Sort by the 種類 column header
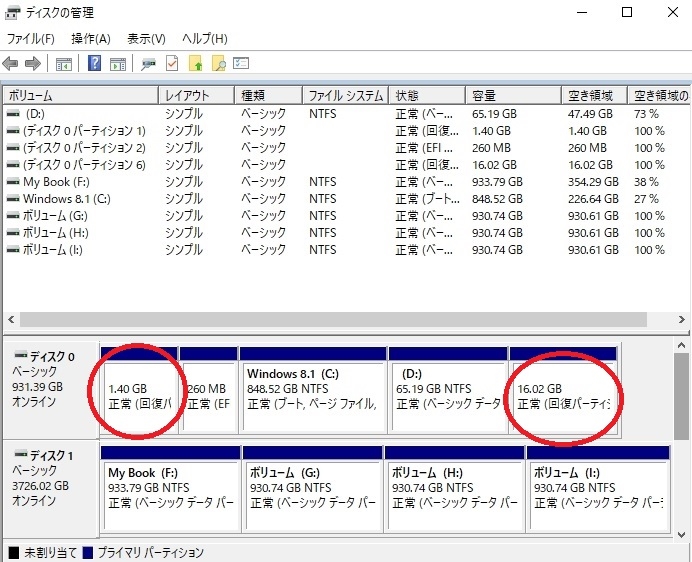Screen dimensions: 692x562 268,95
